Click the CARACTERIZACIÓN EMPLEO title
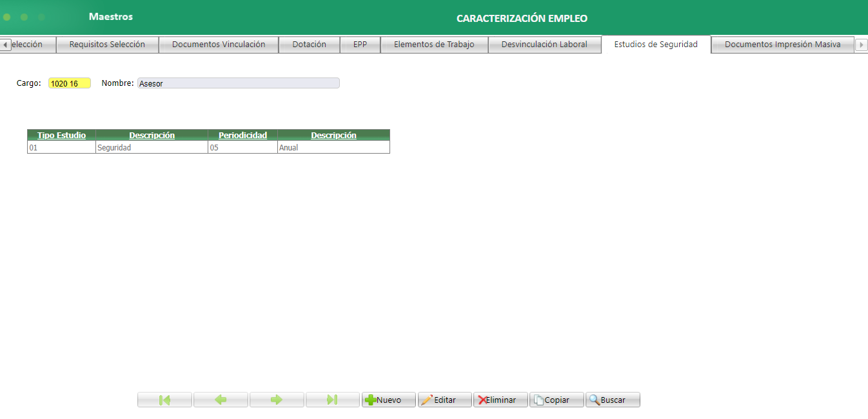The height and width of the screenshot is (419, 868). 522,19
